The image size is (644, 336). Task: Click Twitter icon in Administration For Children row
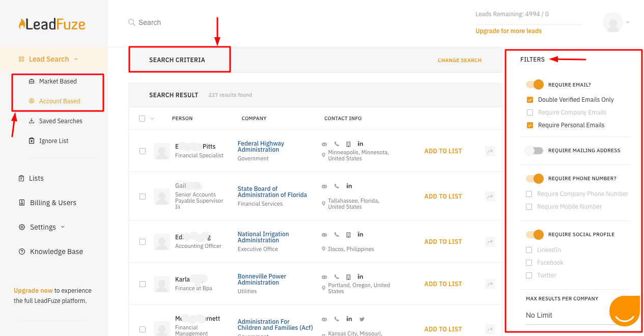coord(361,319)
